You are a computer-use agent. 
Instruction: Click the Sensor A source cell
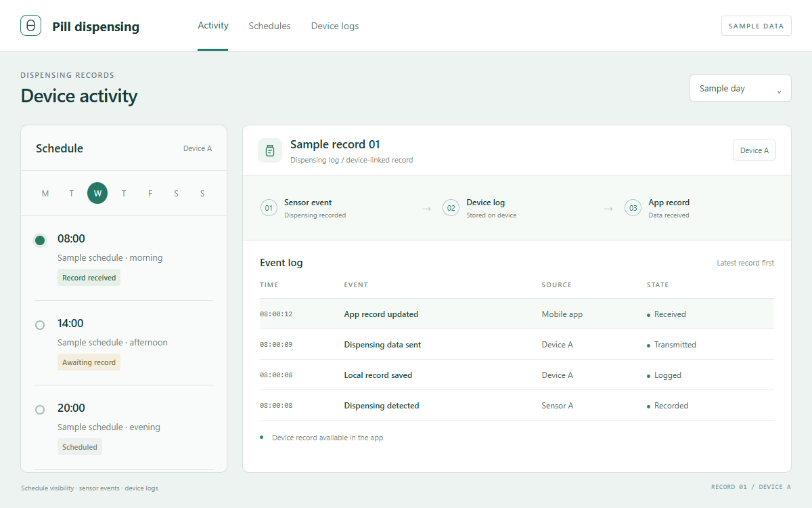click(558, 406)
